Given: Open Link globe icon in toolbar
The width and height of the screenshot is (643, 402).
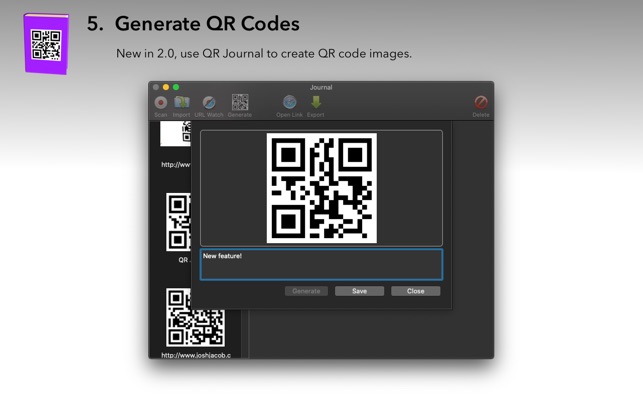Looking at the screenshot, I should coord(290,102).
